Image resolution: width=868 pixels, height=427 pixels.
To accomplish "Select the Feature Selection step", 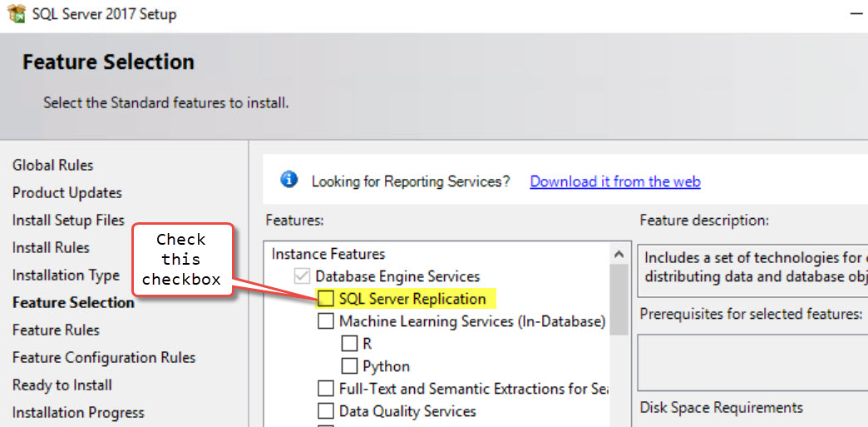I will [x=73, y=303].
